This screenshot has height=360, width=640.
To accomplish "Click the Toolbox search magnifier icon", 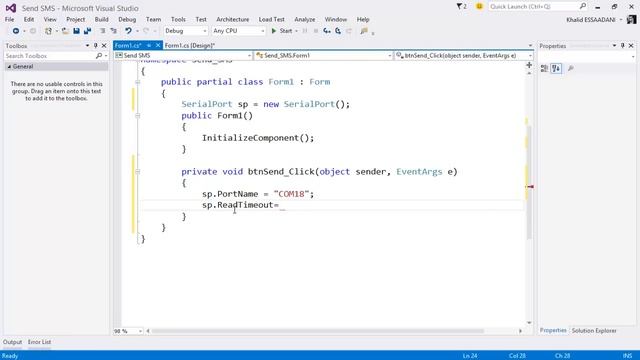I will click(x=99, y=56).
